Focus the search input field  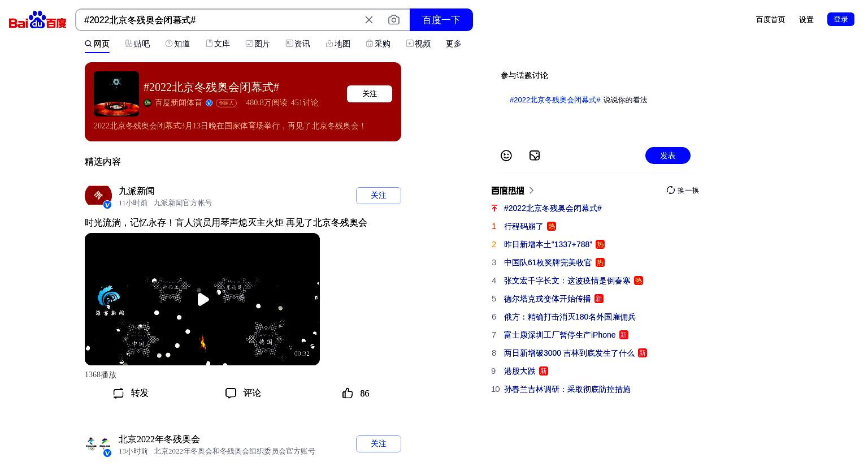(x=220, y=20)
